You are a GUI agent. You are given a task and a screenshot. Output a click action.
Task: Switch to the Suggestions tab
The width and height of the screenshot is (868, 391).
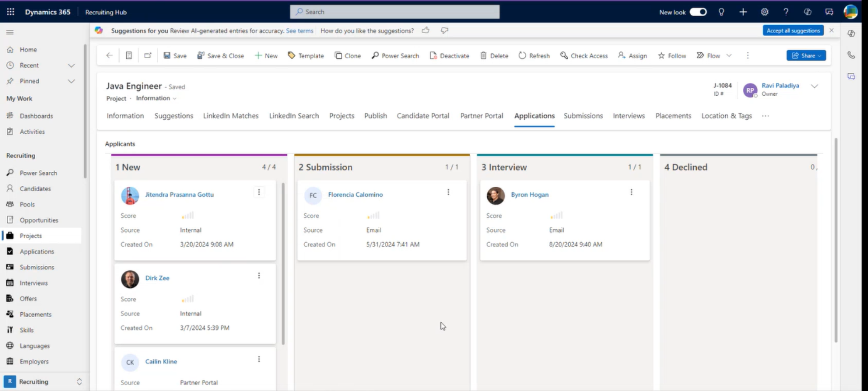point(174,116)
